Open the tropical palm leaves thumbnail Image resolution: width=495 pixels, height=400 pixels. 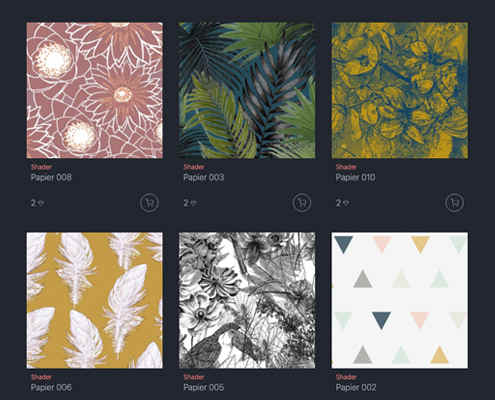247,90
